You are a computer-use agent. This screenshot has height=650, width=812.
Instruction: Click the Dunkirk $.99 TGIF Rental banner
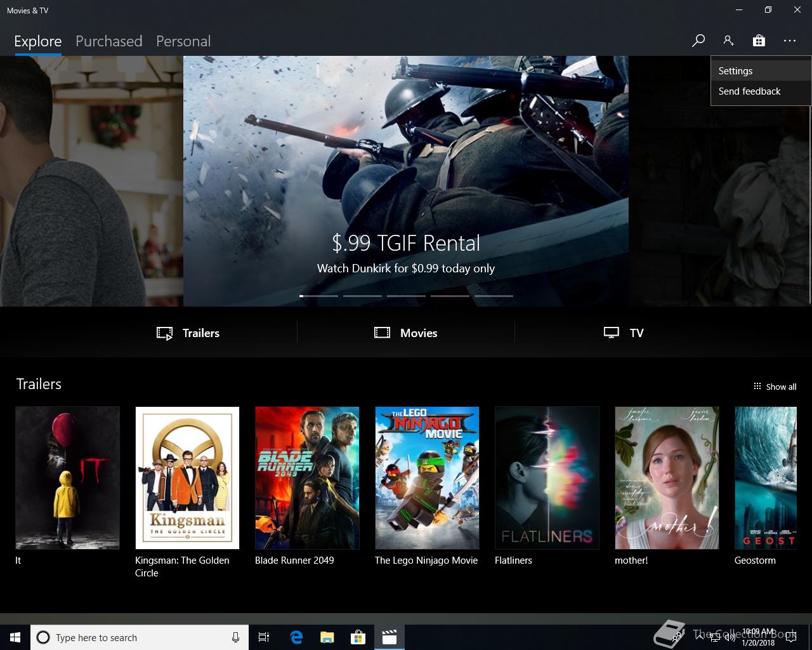(406, 181)
